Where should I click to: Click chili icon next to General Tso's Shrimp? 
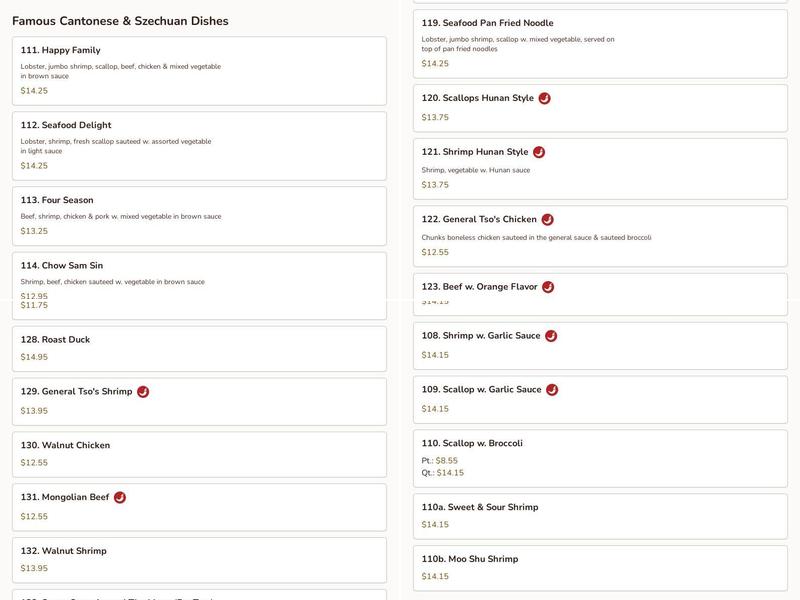point(143,392)
